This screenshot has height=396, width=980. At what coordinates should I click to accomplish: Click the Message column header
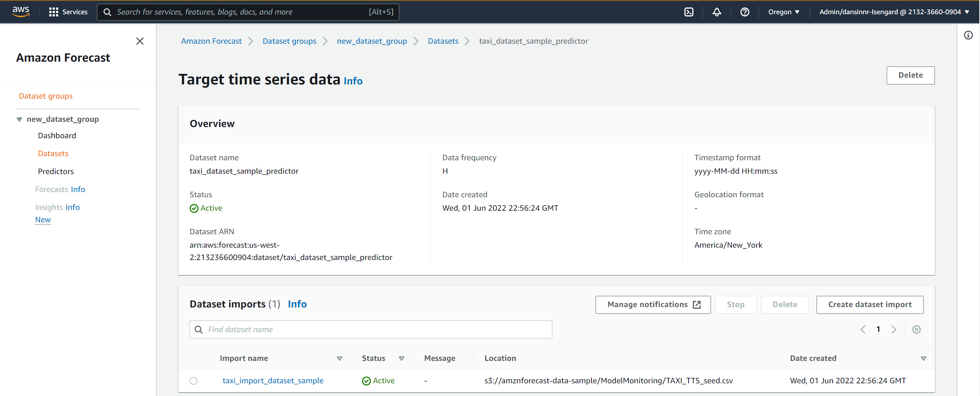pos(439,358)
